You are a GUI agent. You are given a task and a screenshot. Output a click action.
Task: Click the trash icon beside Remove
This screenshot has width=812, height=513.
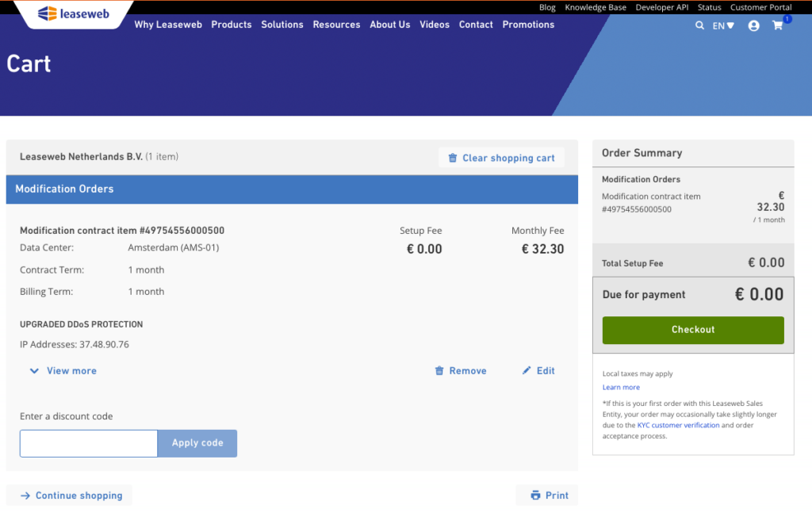point(439,371)
